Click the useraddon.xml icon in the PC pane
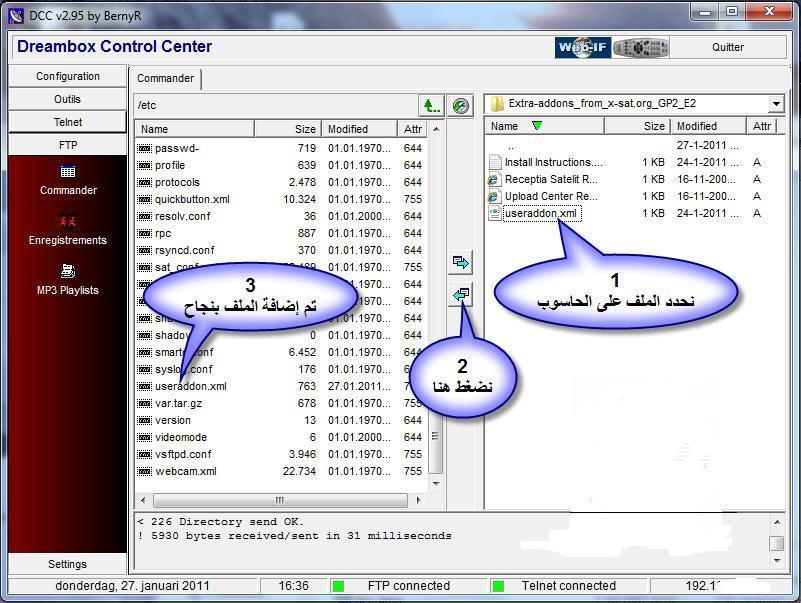The image size is (801, 603). (494, 213)
